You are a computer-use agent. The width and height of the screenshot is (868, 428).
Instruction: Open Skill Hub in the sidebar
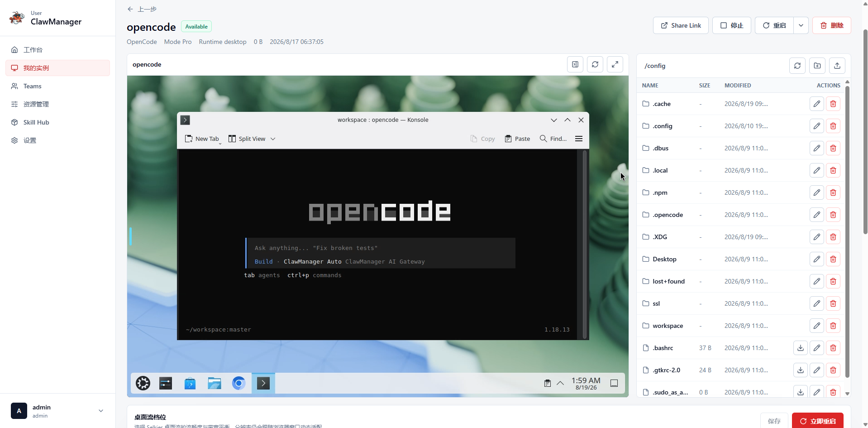point(57,122)
